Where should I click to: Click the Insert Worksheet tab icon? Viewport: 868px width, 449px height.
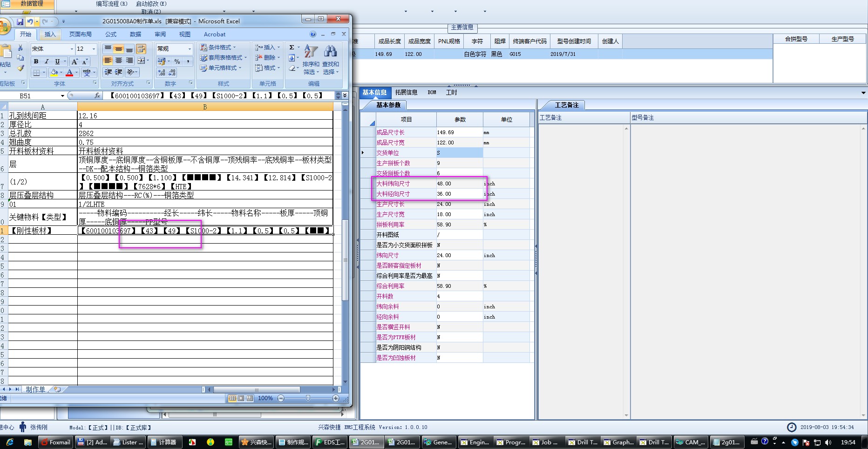pyautogui.click(x=57, y=389)
